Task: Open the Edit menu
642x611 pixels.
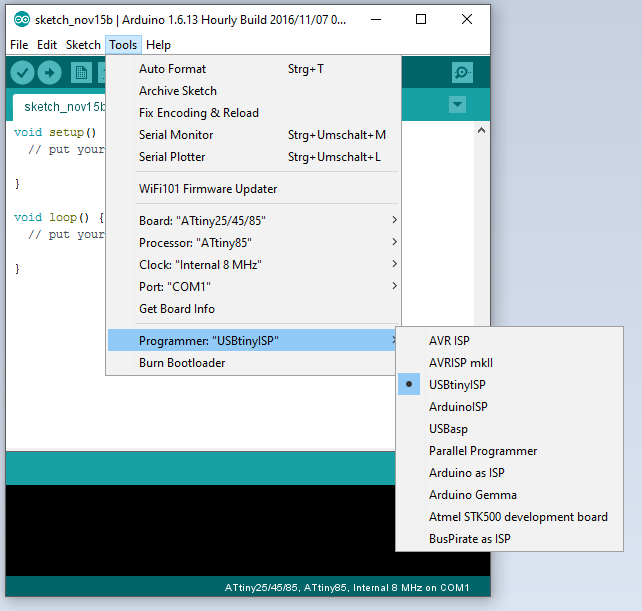Action: point(47,45)
